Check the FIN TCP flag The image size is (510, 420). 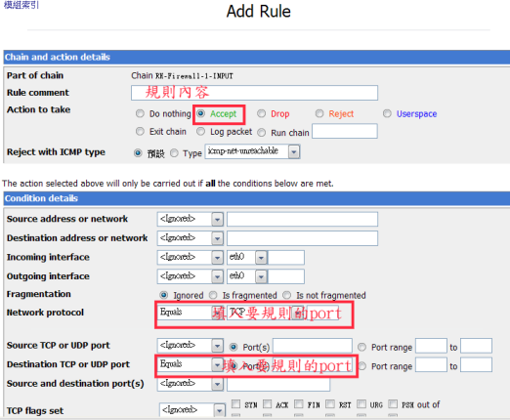(x=299, y=404)
